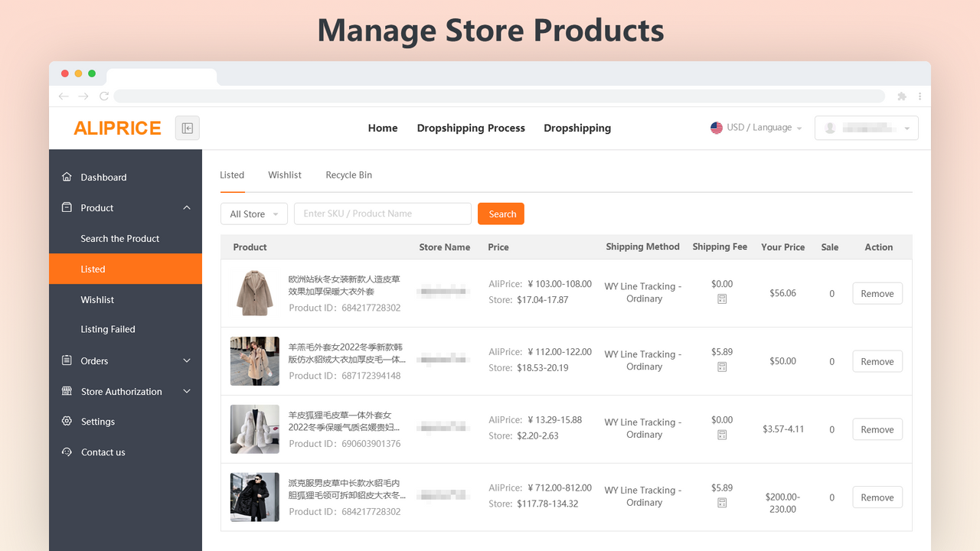The width and height of the screenshot is (980, 551).
Task: Select Dropshipping Process in the top menu
Action: pyautogui.click(x=471, y=128)
